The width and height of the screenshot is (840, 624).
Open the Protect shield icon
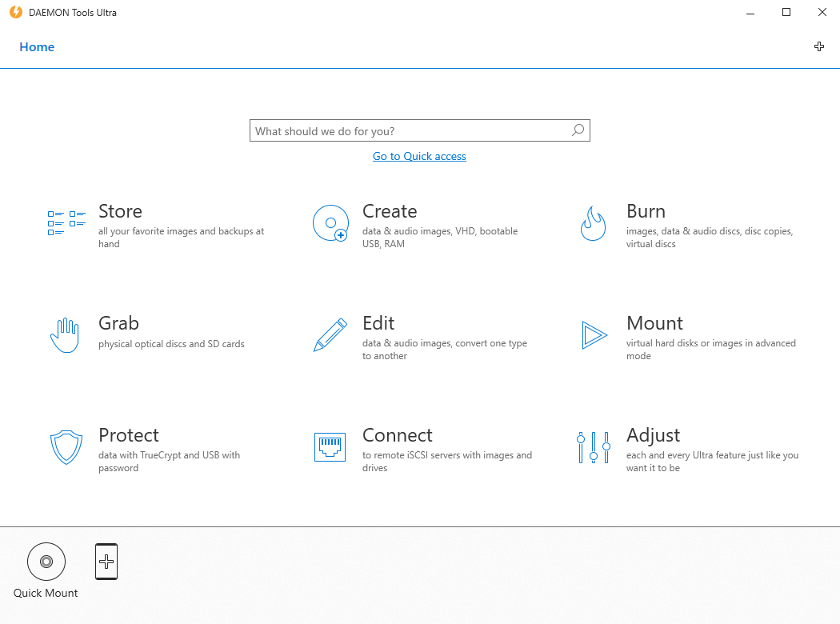[66, 447]
